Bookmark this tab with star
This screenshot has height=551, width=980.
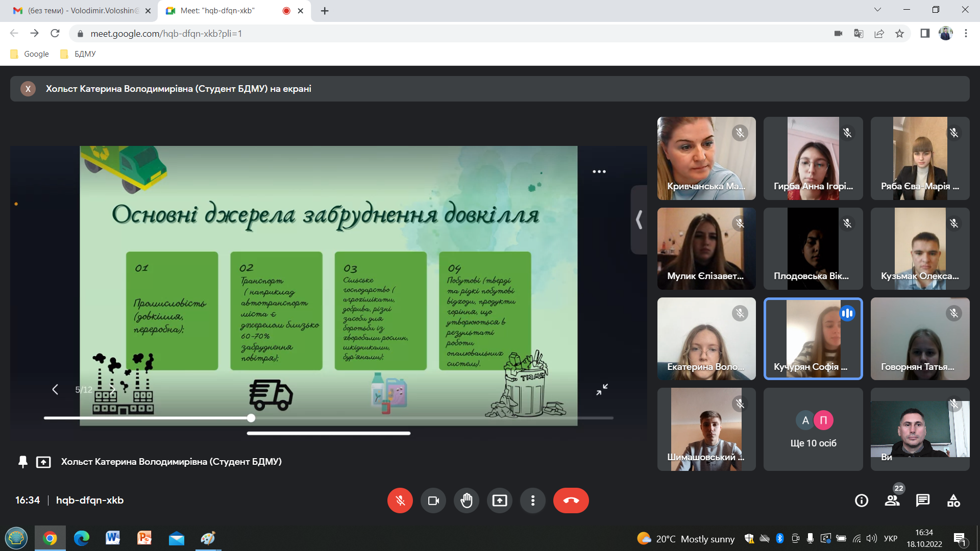pos(899,34)
